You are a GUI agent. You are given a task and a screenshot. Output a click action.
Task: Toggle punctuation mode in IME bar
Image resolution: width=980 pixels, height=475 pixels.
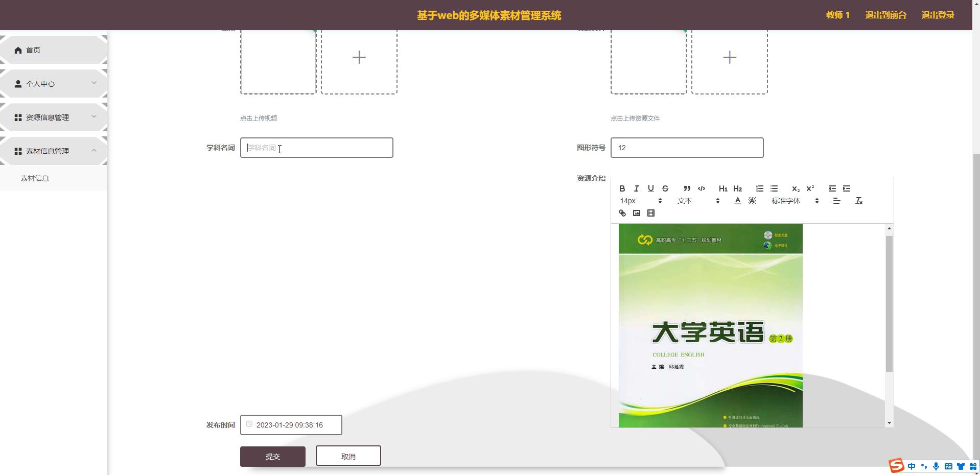point(924,466)
